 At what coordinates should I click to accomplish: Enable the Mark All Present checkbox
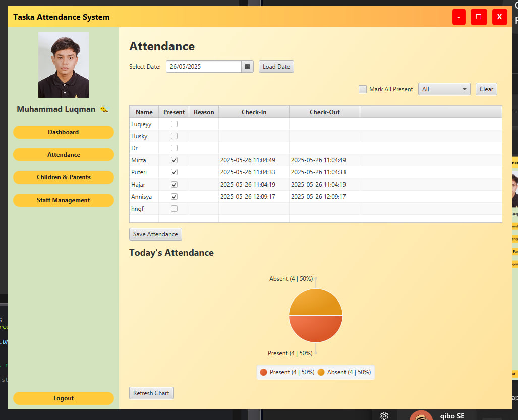tap(363, 89)
